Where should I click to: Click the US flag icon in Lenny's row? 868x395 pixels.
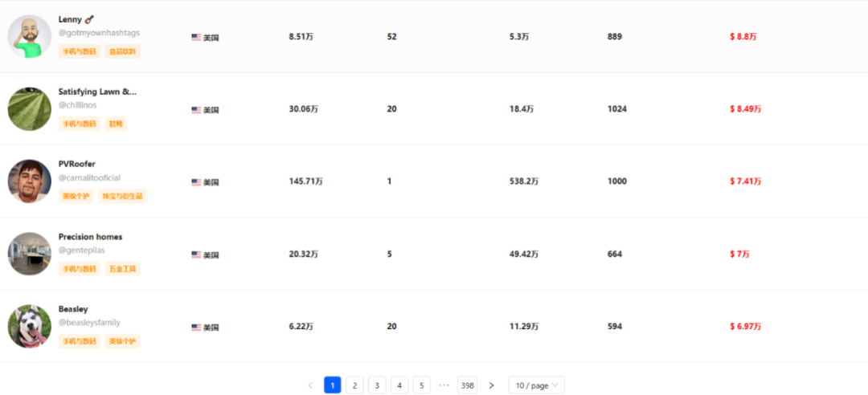tap(196, 38)
